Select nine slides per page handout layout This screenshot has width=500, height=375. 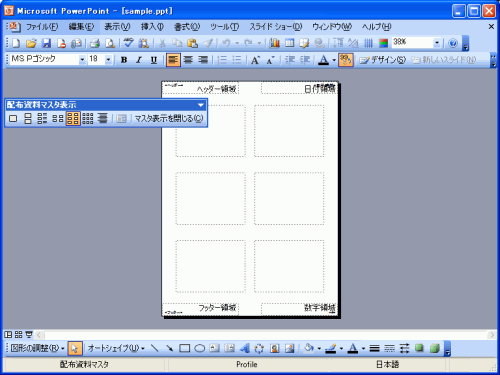click(x=88, y=118)
